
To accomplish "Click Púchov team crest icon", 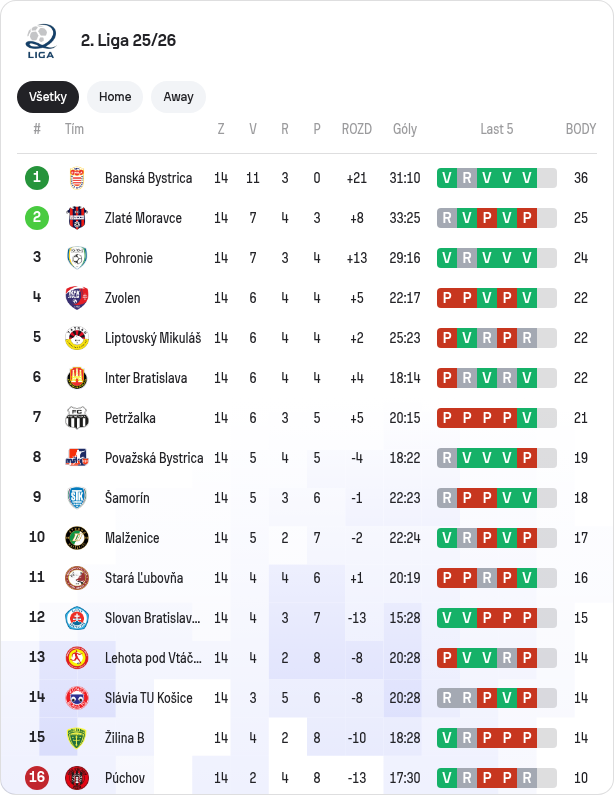I will click(77, 777).
